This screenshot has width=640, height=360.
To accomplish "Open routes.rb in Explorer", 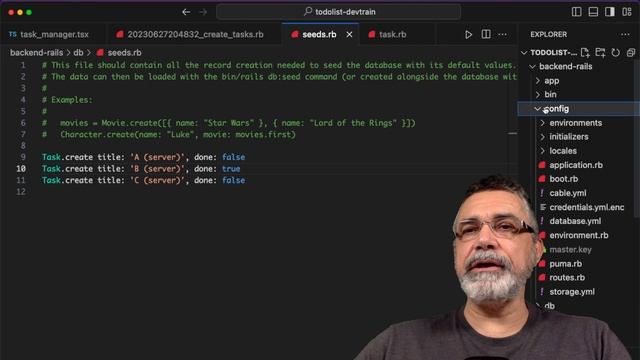I will [x=567, y=278].
